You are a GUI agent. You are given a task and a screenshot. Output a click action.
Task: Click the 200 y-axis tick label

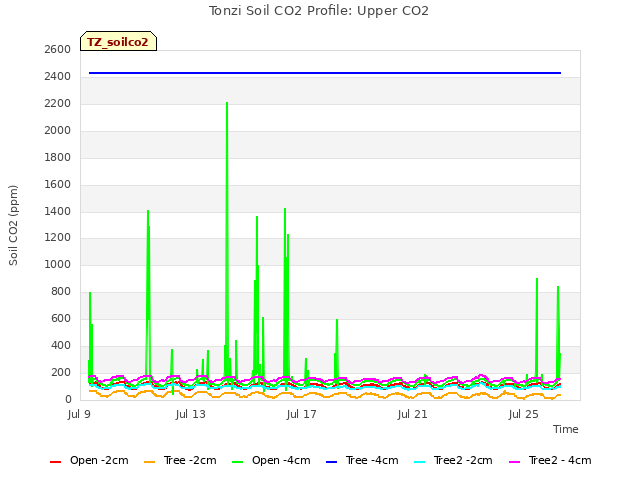(61, 372)
